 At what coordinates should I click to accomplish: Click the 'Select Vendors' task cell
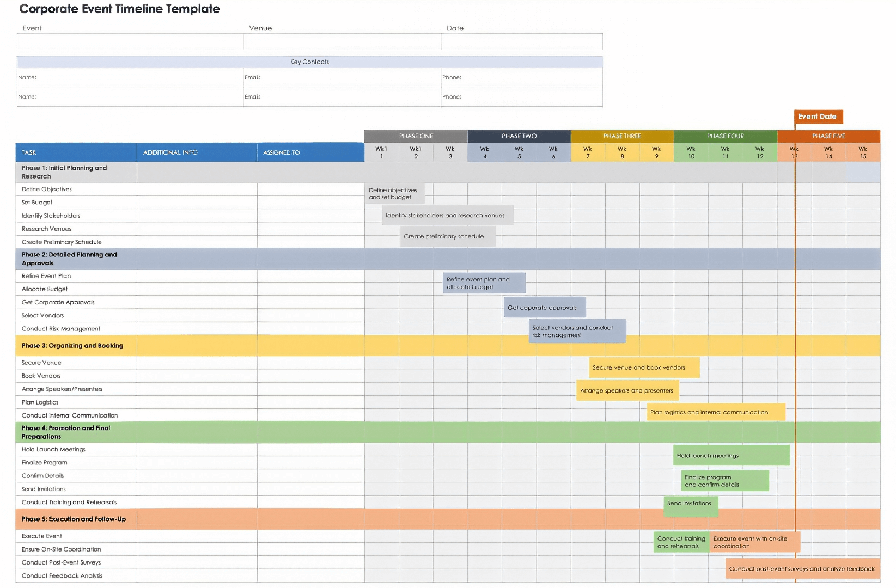(x=76, y=316)
